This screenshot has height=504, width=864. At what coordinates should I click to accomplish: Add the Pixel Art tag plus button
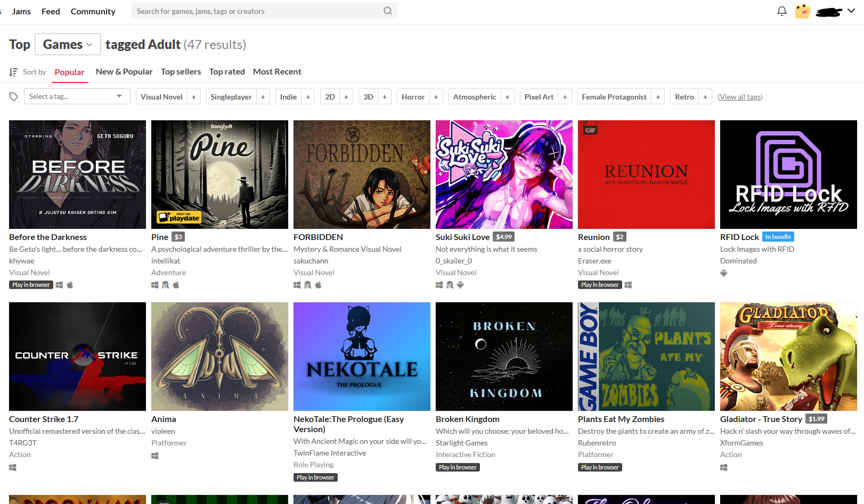(x=565, y=97)
